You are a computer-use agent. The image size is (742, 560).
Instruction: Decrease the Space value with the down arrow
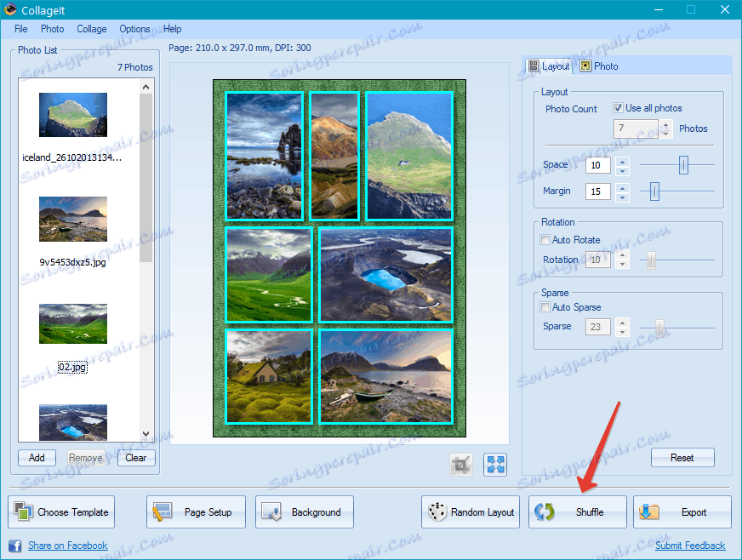[623, 170]
